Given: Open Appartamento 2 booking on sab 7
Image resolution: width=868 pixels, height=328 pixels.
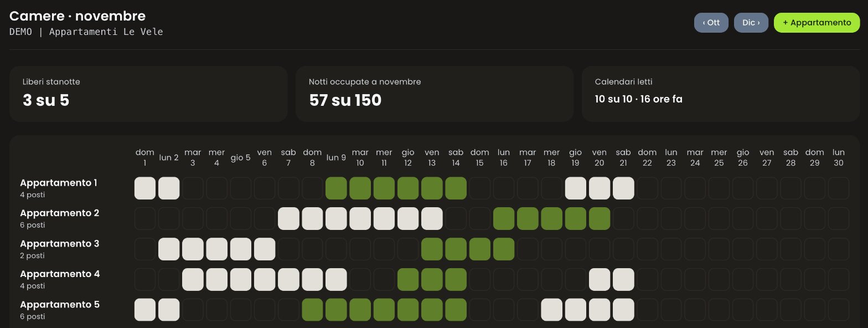Looking at the screenshot, I should click(288, 218).
